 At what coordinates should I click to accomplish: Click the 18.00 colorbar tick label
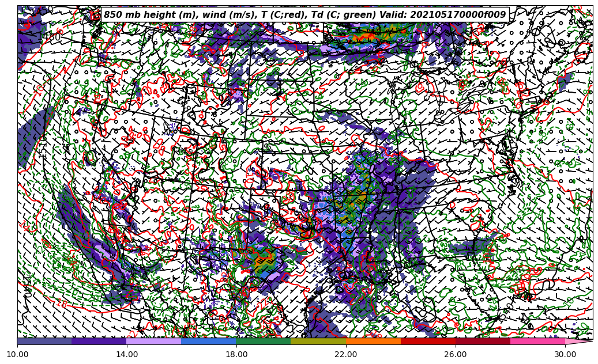236,354
